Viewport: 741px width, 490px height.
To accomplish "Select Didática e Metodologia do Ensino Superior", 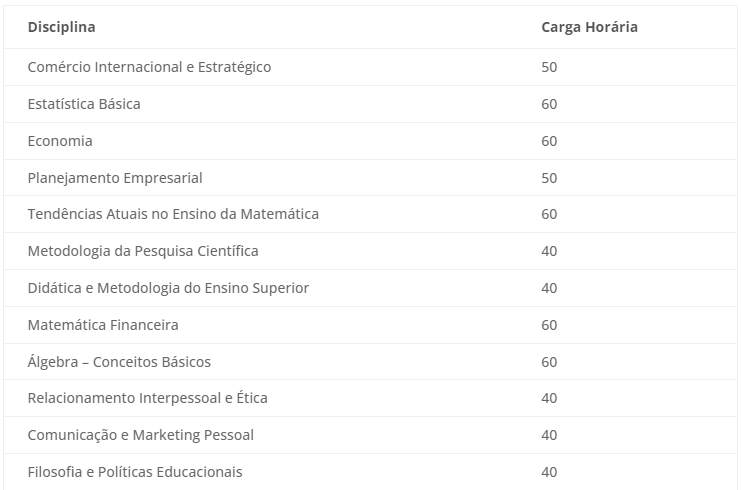I will click(x=168, y=288).
